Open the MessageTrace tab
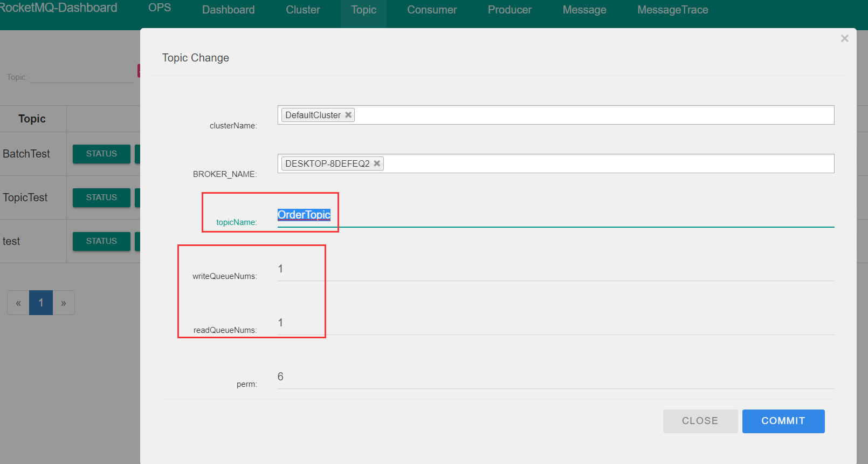 pos(673,10)
